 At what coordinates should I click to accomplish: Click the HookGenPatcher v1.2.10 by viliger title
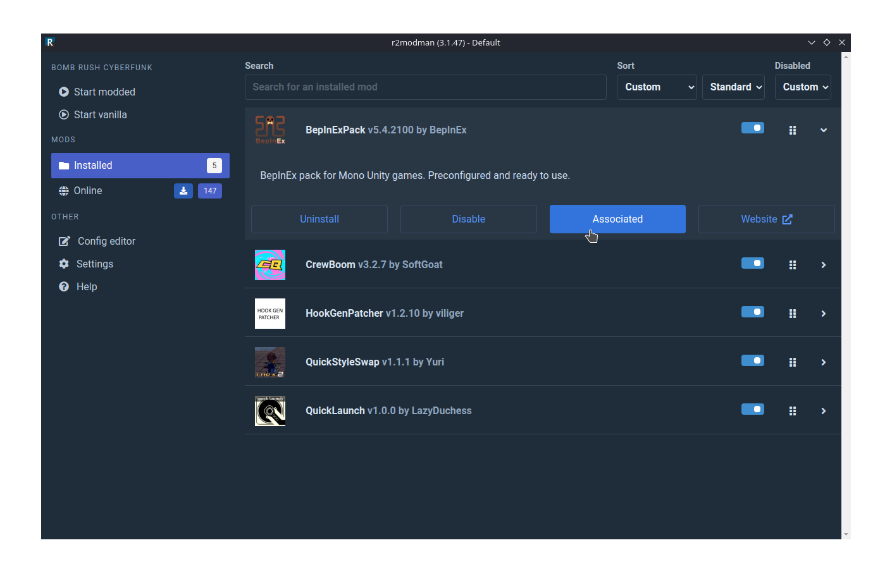point(385,314)
